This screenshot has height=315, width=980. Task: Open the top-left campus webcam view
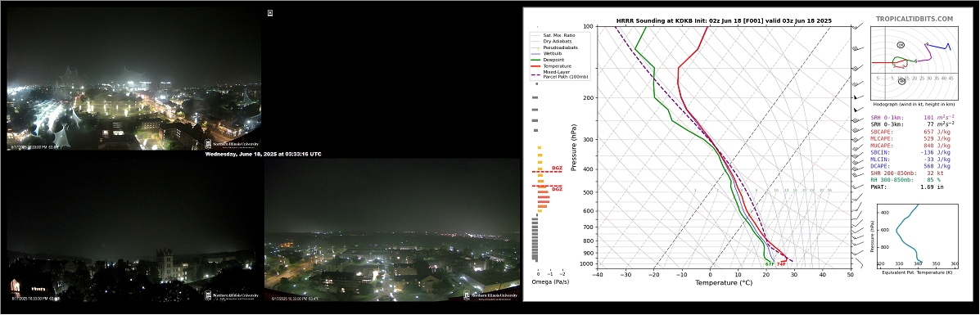click(133, 78)
